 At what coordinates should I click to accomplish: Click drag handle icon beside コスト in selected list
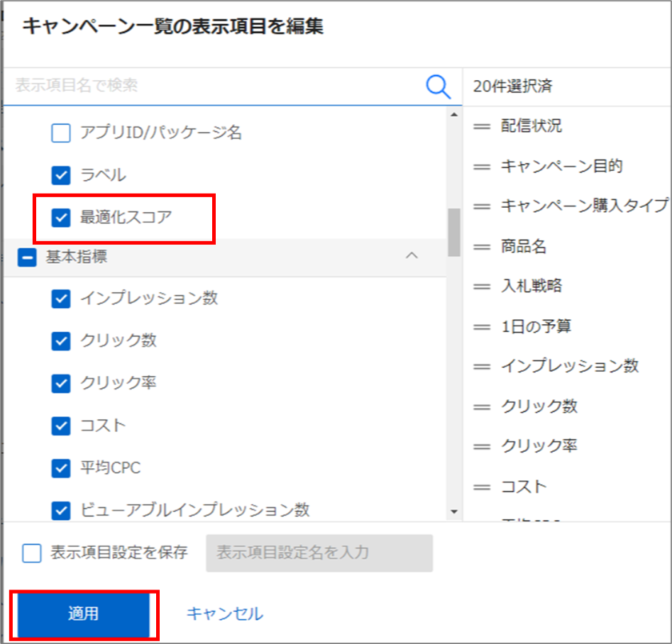(482, 486)
